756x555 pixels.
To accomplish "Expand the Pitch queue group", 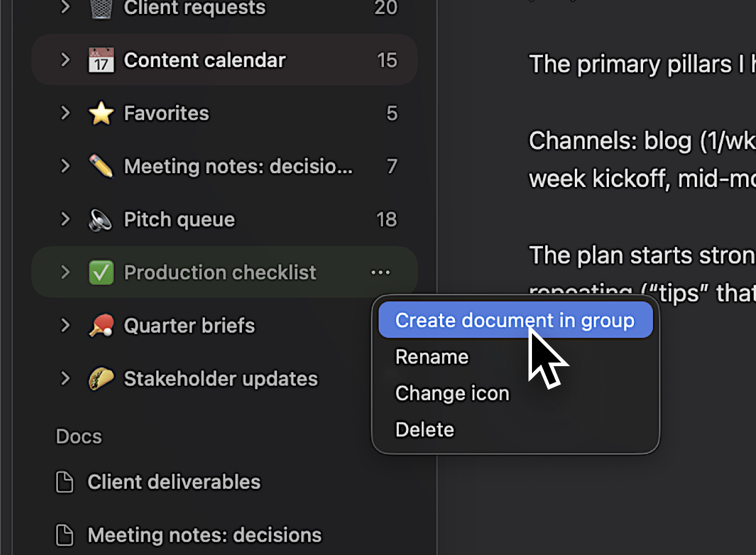I will click(x=65, y=220).
